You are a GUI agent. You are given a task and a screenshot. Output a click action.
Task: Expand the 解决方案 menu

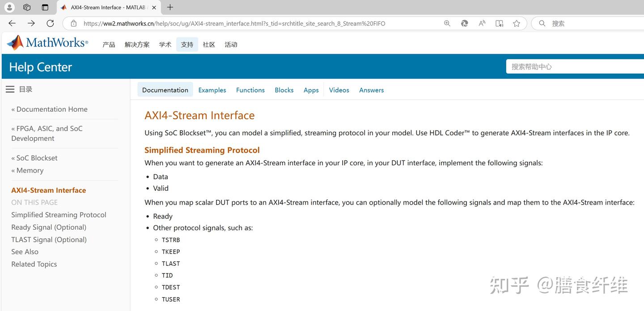pos(137,45)
